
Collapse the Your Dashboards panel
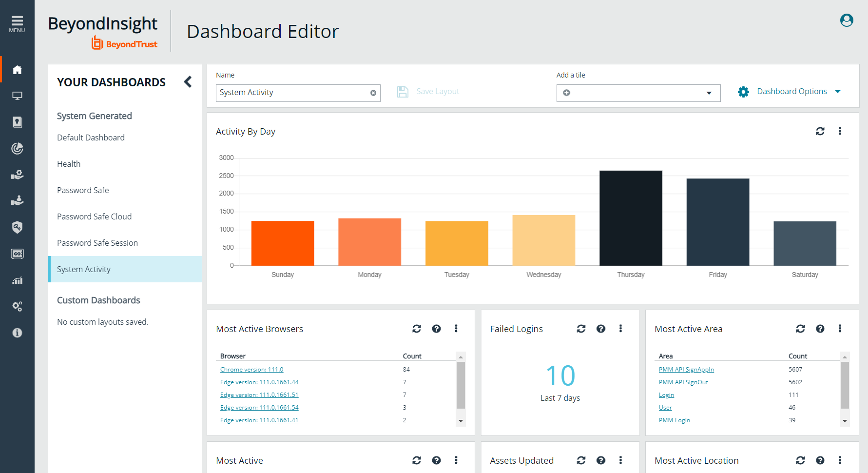pos(188,82)
